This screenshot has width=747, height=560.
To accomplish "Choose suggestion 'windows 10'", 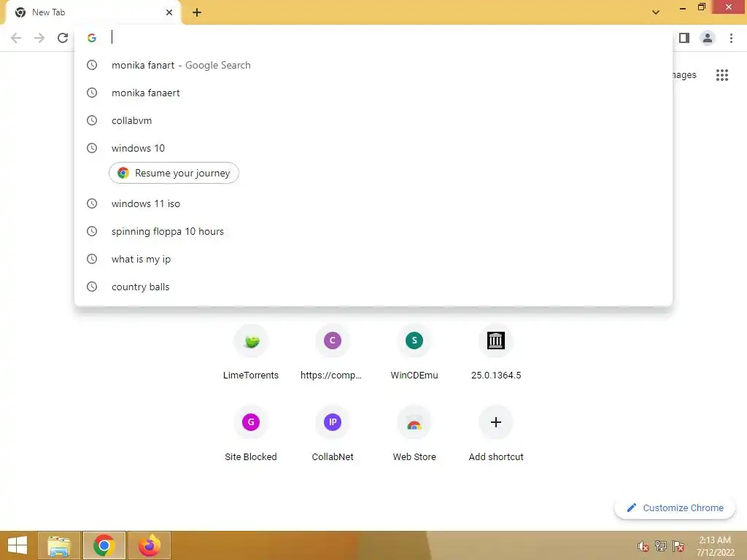I will [373, 148].
